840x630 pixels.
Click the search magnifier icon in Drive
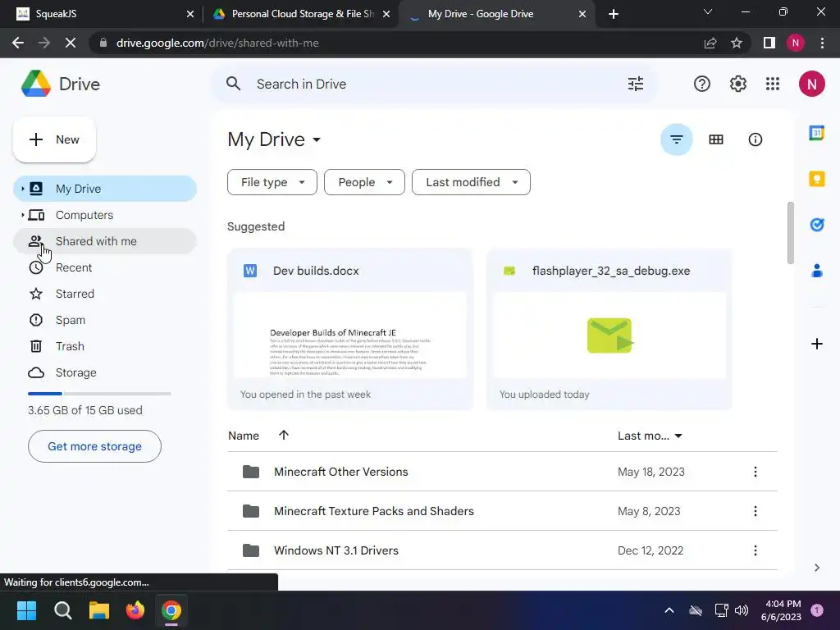click(233, 84)
